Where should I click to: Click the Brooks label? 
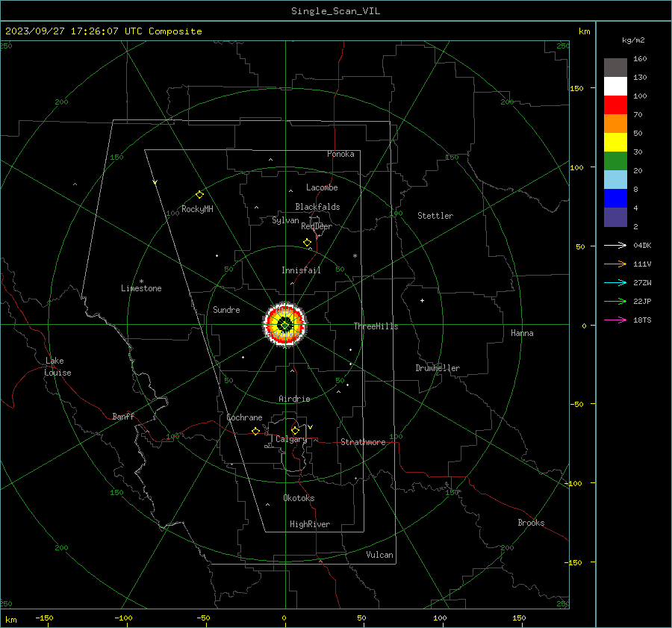pyautogui.click(x=531, y=523)
